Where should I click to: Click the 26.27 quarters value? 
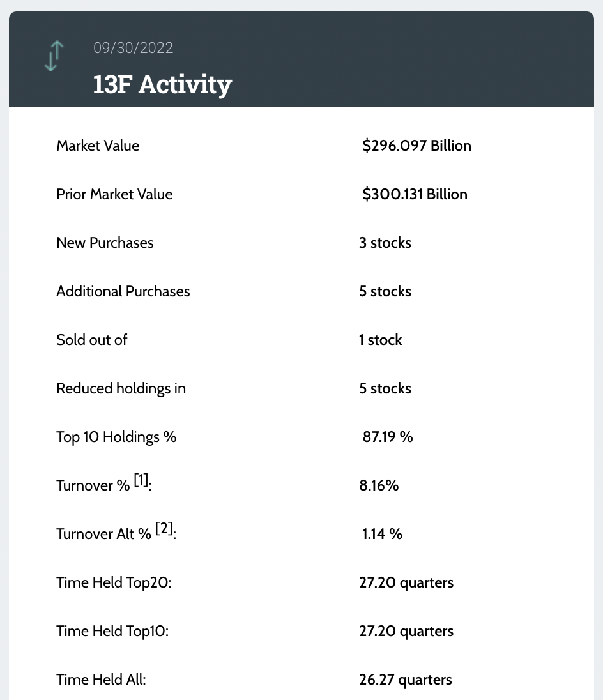406,680
